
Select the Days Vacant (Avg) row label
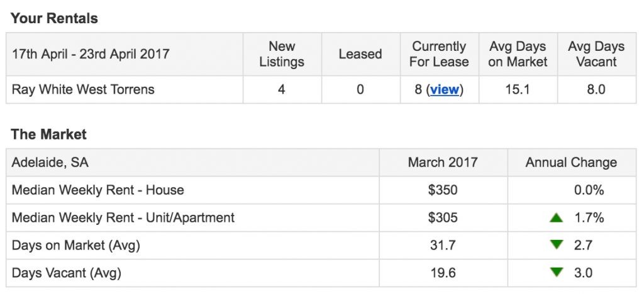pyautogui.click(x=67, y=273)
